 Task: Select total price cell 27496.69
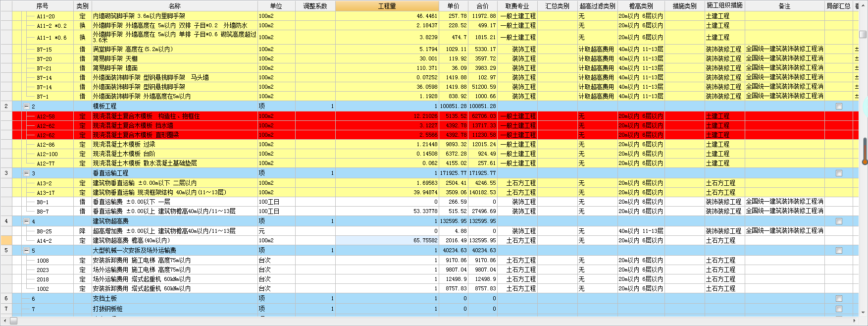coord(482,211)
